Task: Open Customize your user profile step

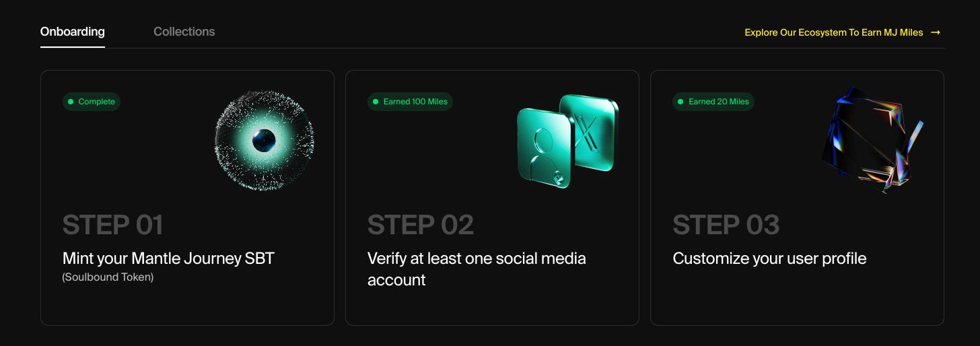Action: pyautogui.click(x=769, y=258)
